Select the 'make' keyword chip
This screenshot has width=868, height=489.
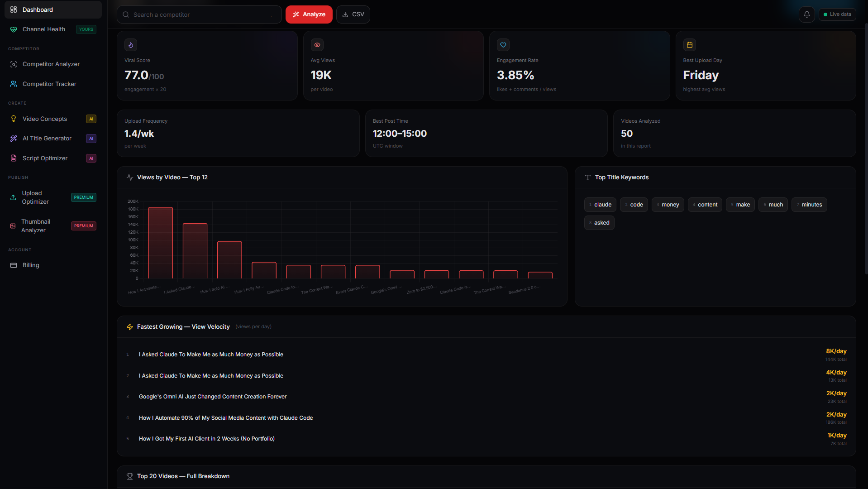(740, 205)
